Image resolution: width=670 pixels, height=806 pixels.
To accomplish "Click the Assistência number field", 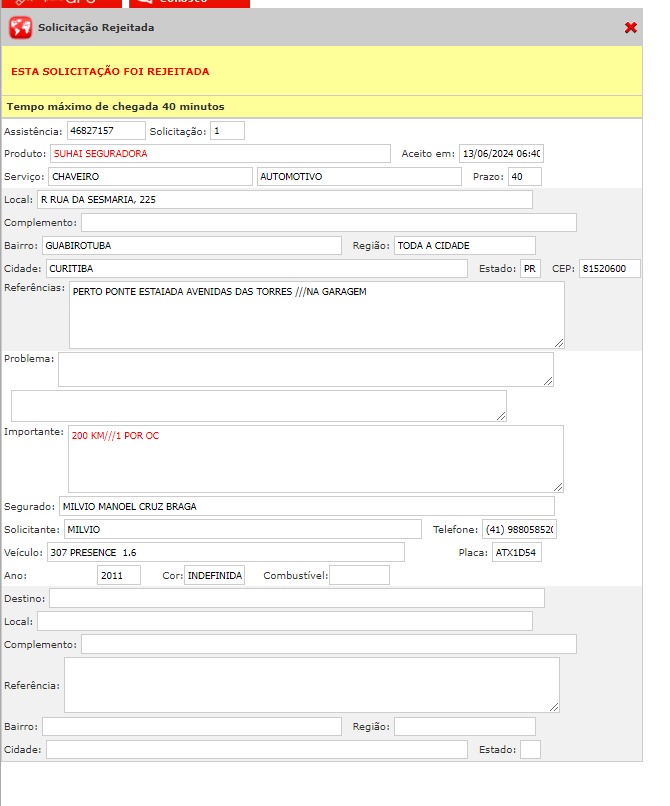I will tap(106, 131).
